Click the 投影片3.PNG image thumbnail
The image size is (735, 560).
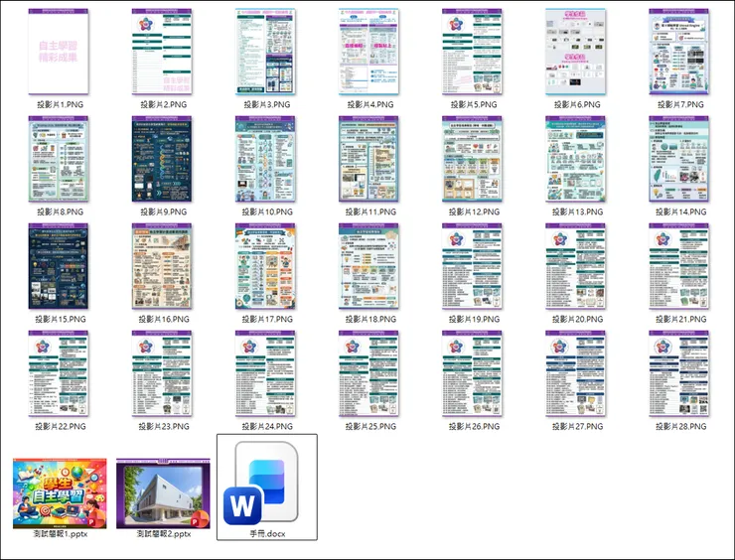click(x=265, y=52)
